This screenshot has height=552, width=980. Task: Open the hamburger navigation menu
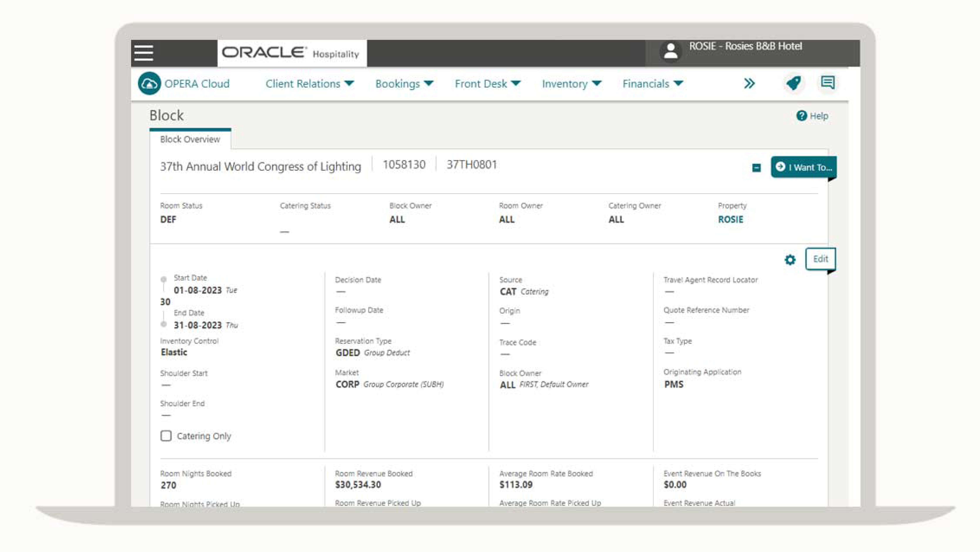(144, 53)
